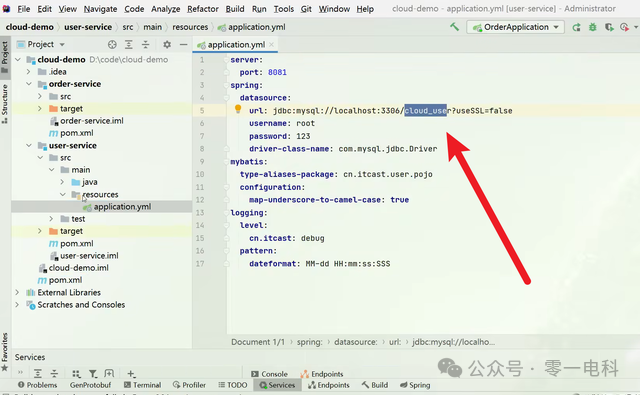The height and width of the screenshot is (395, 640).
Task: Open the Problems tool window
Action: (x=38, y=385)
